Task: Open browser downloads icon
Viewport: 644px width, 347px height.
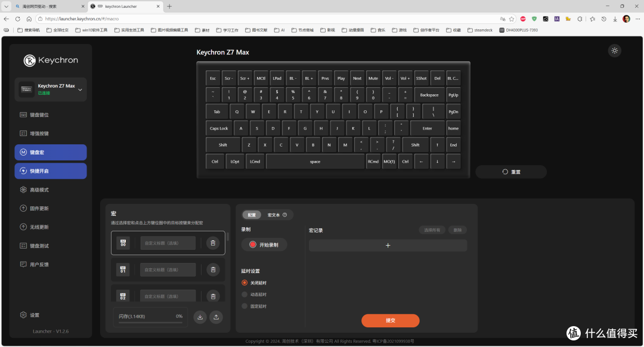Action: coord(615,19)
